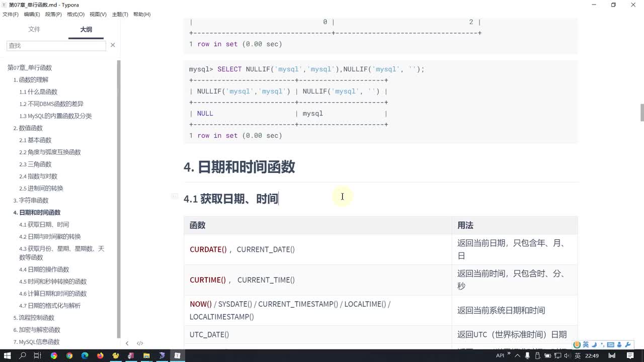Go to 5. 流程控制函数 outline entry
Viewport: 644px width, 362px height.
(34, 317)
